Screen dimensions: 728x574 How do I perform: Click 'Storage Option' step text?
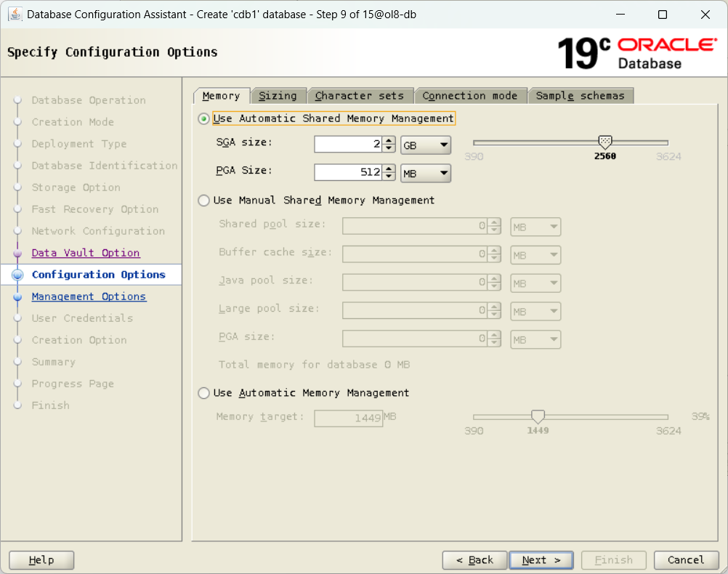click(76, 187)
